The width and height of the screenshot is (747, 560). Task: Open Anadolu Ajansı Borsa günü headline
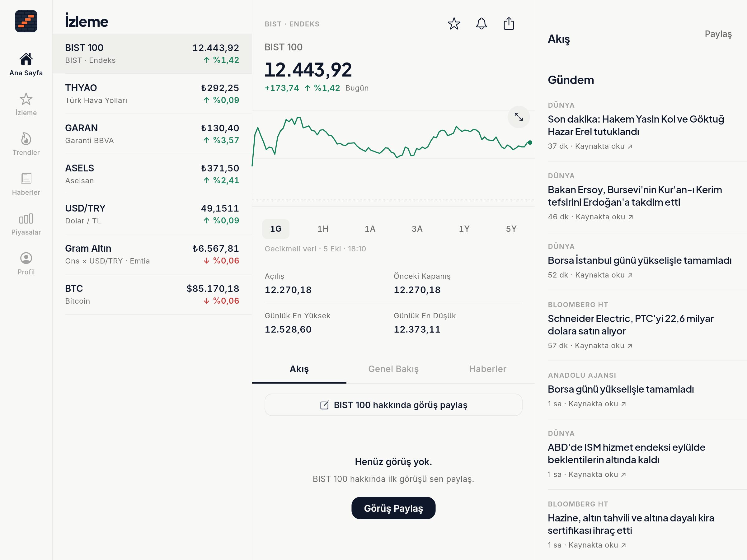621,389
